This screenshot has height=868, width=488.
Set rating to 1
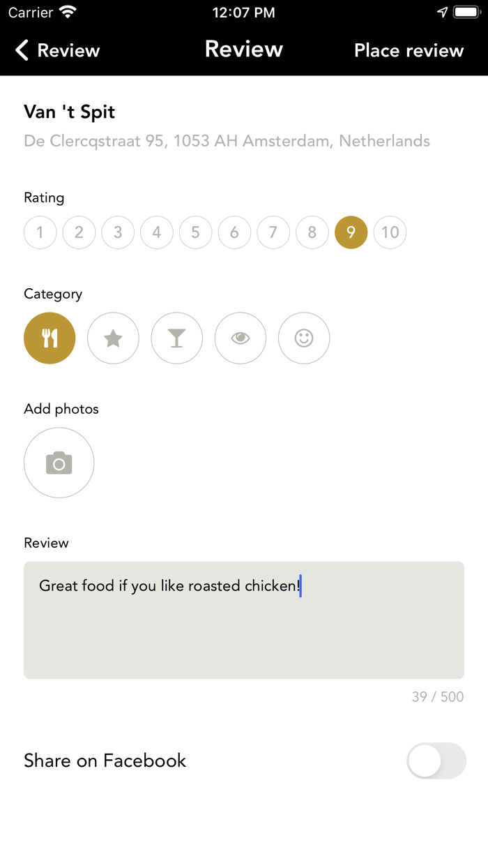click(x=40, y=232)
